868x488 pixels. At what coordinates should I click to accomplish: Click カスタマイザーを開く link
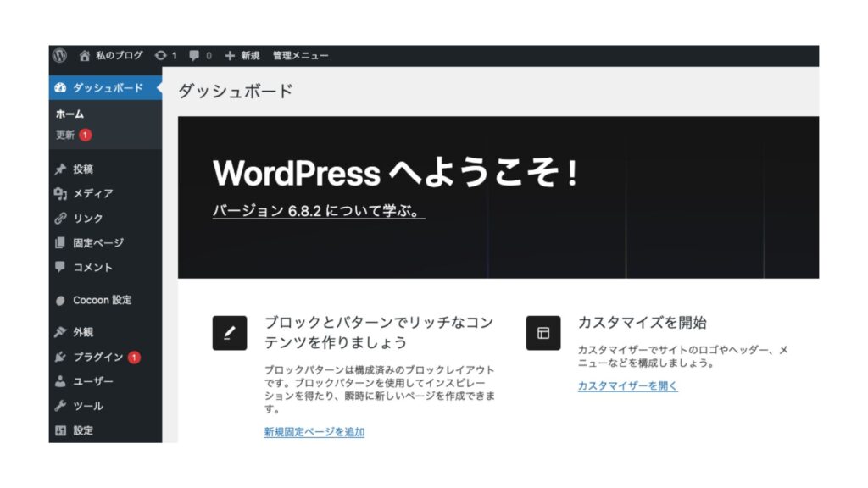click(x=628, y=385)
